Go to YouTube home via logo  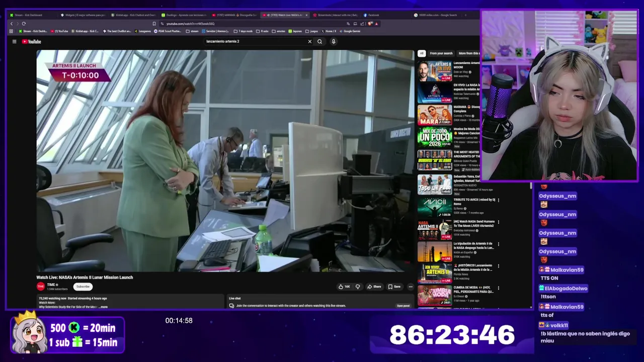tap(31, 42)
